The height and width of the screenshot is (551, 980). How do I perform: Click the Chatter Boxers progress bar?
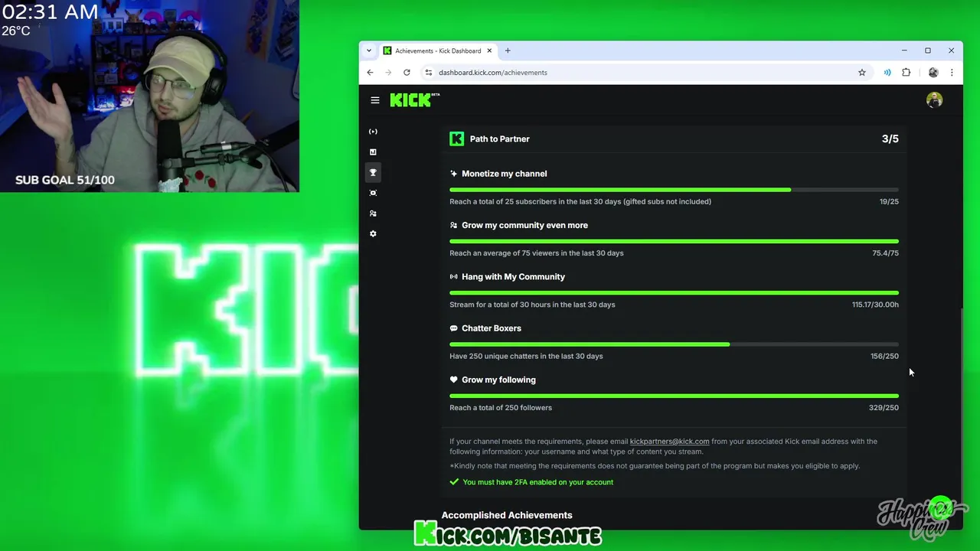click(674, 344)
